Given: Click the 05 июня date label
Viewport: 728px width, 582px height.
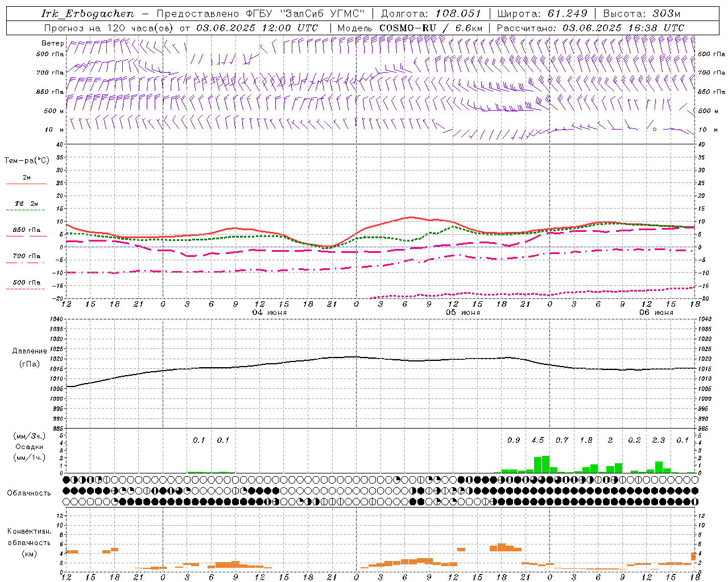Looking at the screenshot, I should pyautogui.click(x=462, y=313).
